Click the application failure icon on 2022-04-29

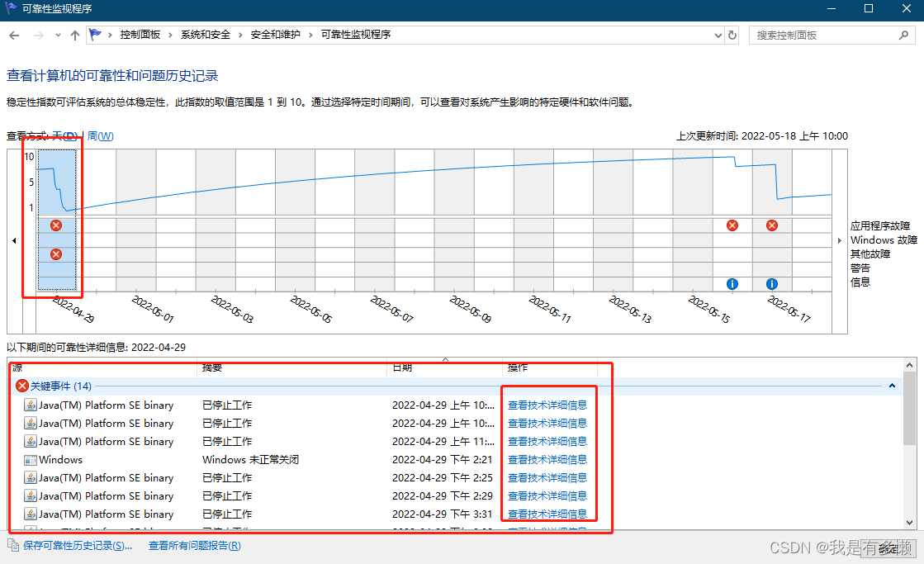pos(56,225)
